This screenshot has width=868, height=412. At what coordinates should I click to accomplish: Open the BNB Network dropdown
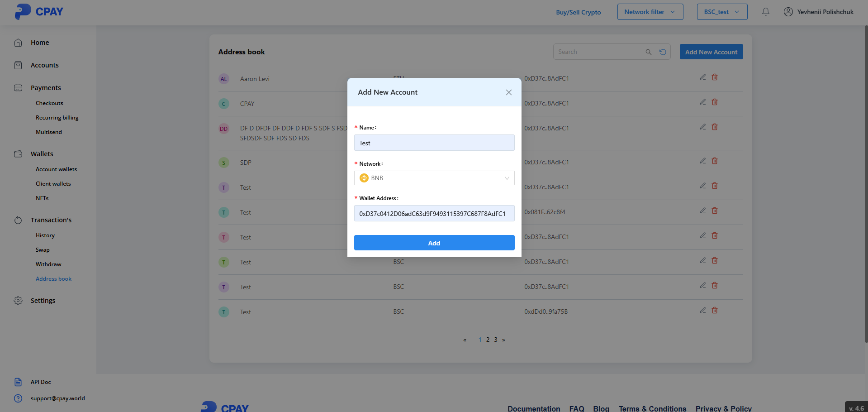click(434, 178)
